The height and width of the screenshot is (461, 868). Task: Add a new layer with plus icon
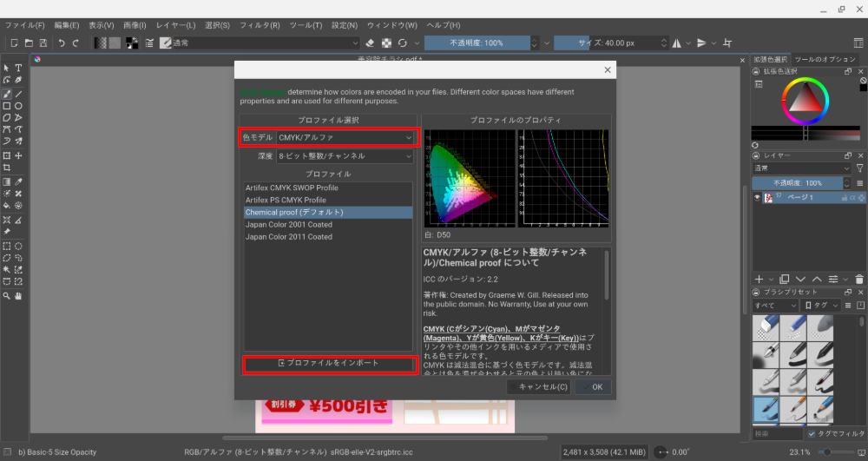[759, 279]
